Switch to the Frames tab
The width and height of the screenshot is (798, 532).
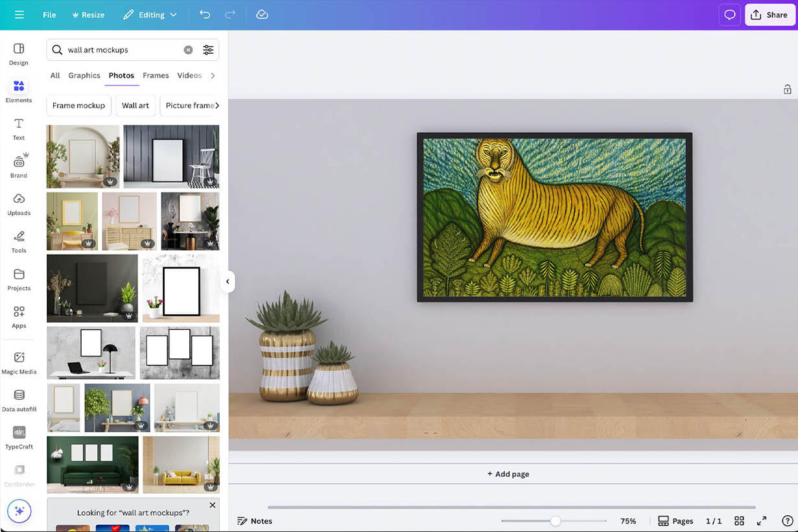(x=156, y=76)
